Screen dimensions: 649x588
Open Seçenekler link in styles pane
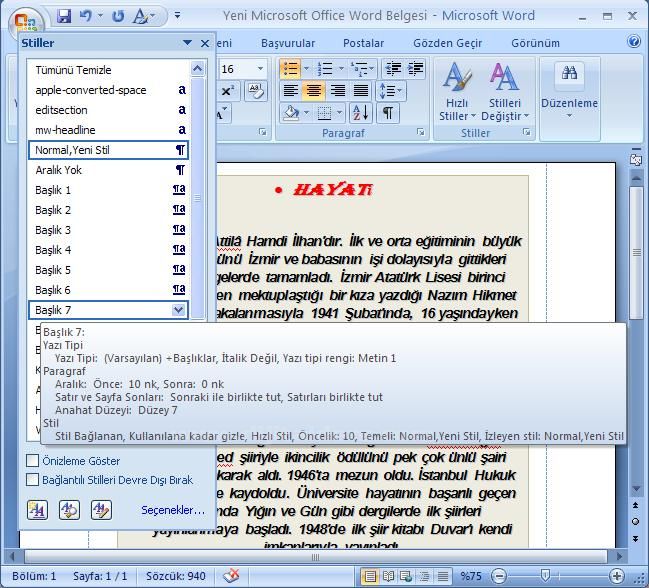click(x=173, y=510)
